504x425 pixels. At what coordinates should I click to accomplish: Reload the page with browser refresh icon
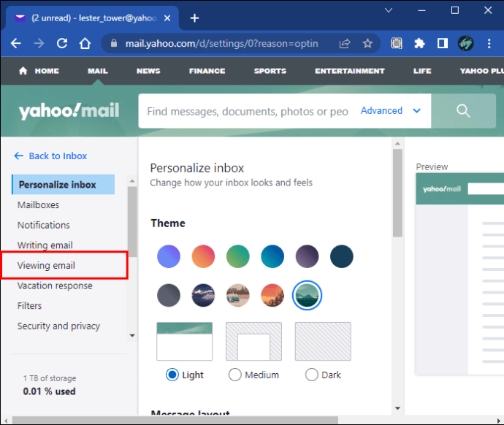pyautogui.click(x=62, y=44)
